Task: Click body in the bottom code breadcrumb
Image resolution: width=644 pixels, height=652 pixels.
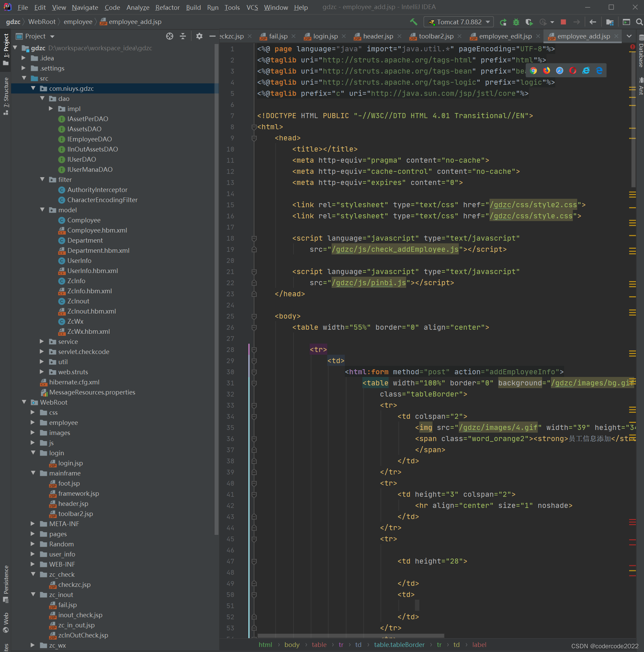Action: pyautogui.click(x=292, y=645)
